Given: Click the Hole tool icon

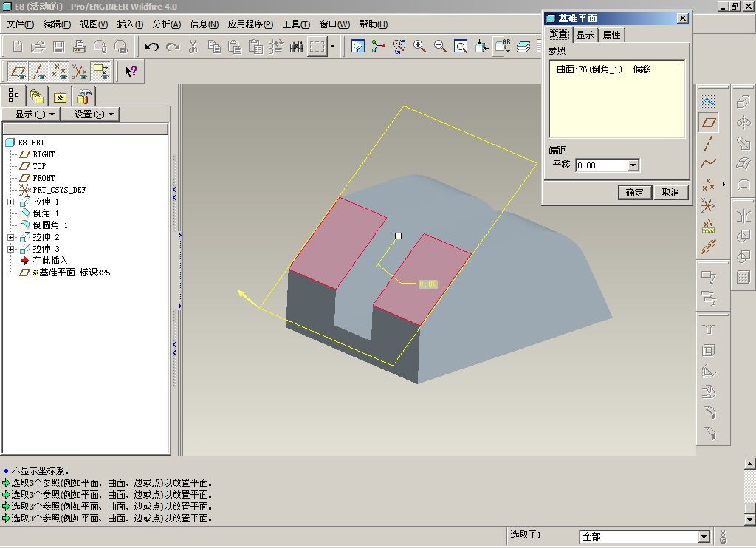Looking at the screenshot, I should pos(708,329).
